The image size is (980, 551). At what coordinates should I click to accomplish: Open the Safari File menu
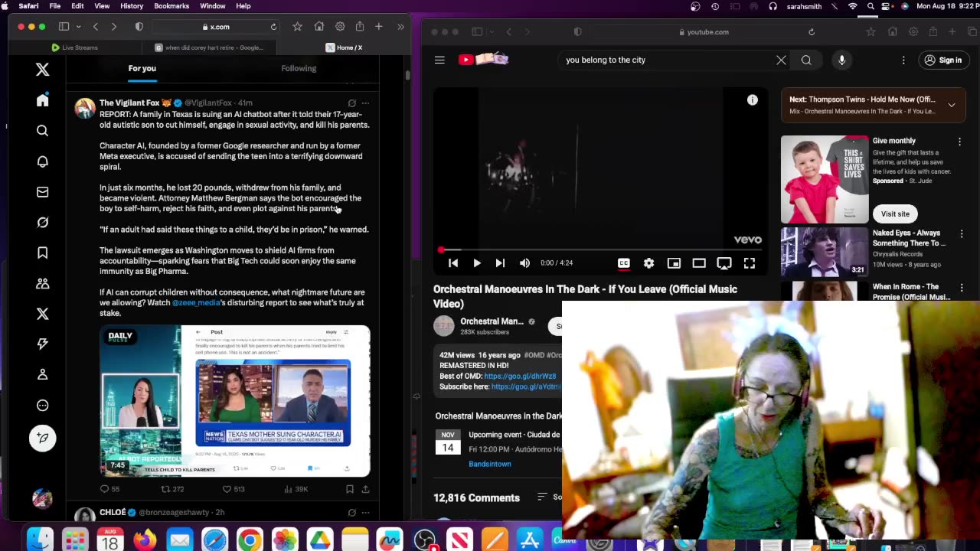point(55,6)
